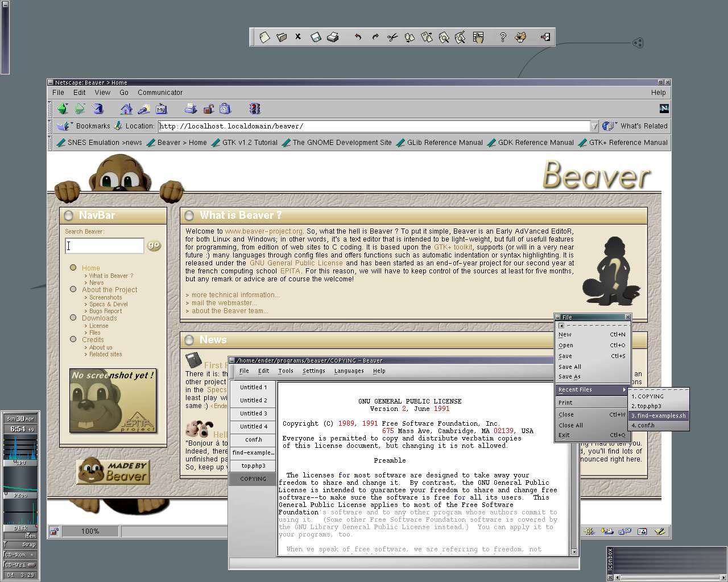Click the scissors Cut icon in floating toolbar

[x=392, y=38]
